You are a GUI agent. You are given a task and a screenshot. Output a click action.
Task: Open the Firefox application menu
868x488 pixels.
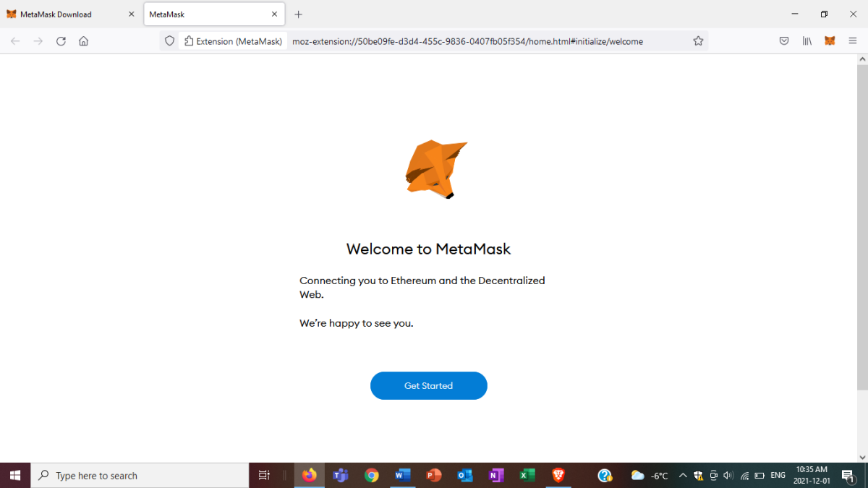pos(853,41)
